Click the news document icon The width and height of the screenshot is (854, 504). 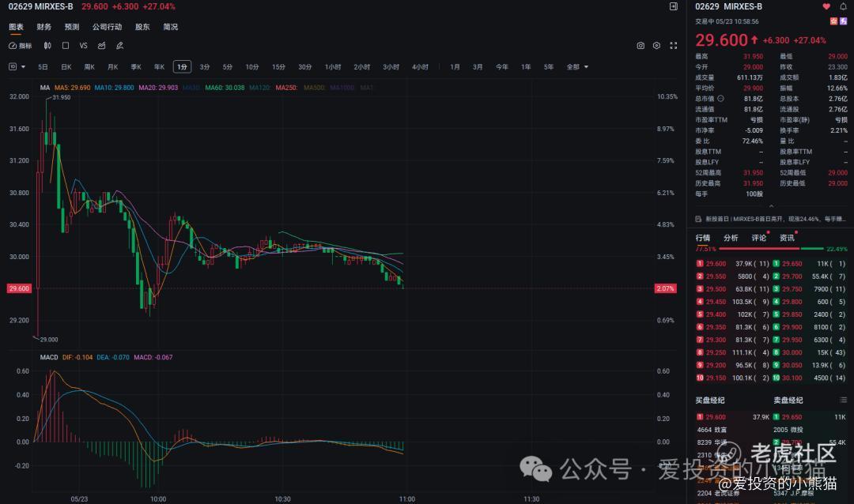[x=698, y=219]
